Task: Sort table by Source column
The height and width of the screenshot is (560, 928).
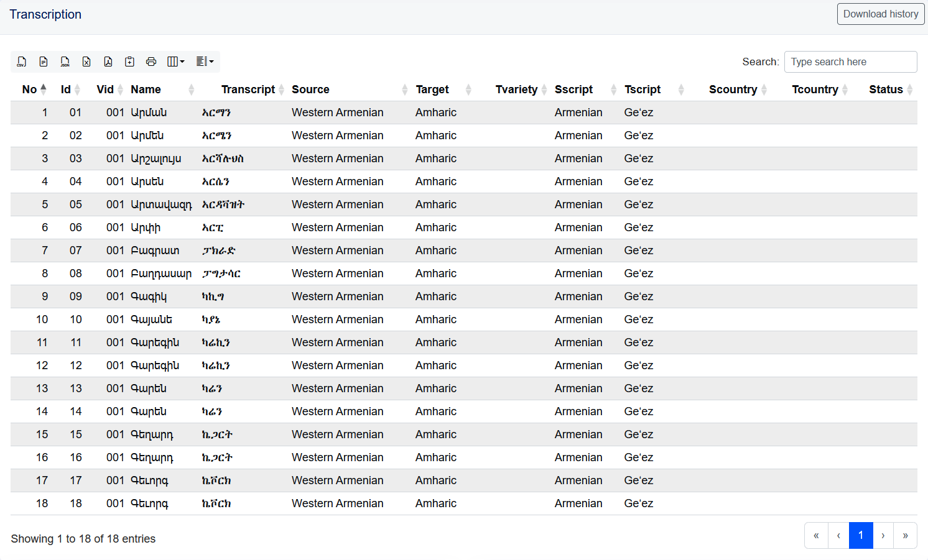Action: [x=349, y=90]
